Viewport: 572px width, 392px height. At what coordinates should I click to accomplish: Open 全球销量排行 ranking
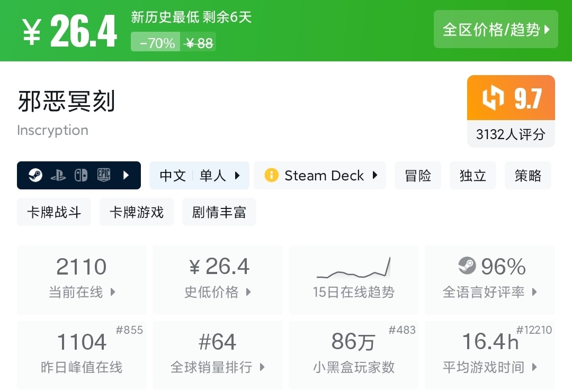(x=218, y=354)
